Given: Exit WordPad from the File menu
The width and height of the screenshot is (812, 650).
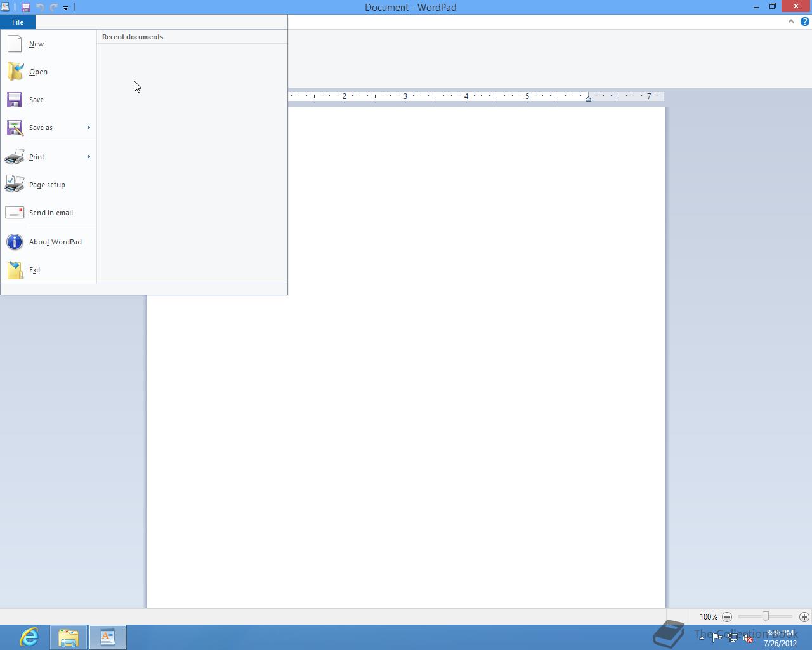Looking at the screenshot, I should (x=48, y=270).
